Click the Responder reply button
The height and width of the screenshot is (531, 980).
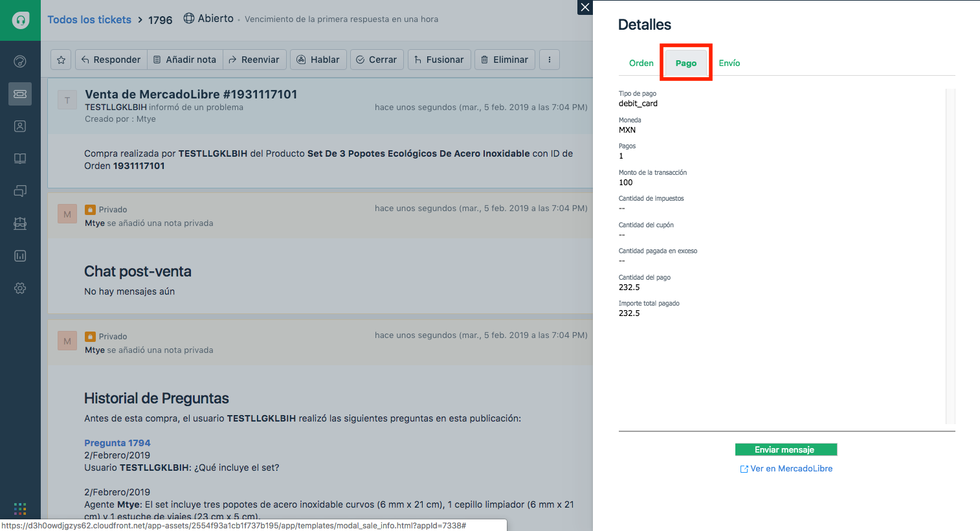click(x=111, y=60)
